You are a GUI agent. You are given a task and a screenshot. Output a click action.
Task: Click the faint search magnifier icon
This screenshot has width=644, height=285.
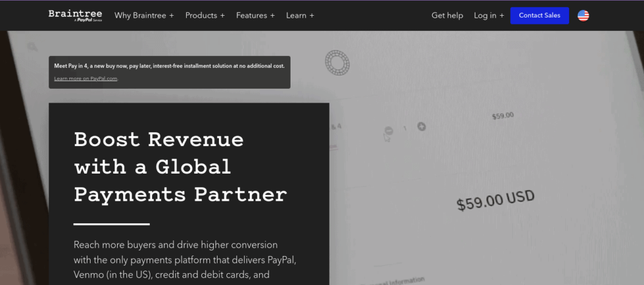click(32, 47)
